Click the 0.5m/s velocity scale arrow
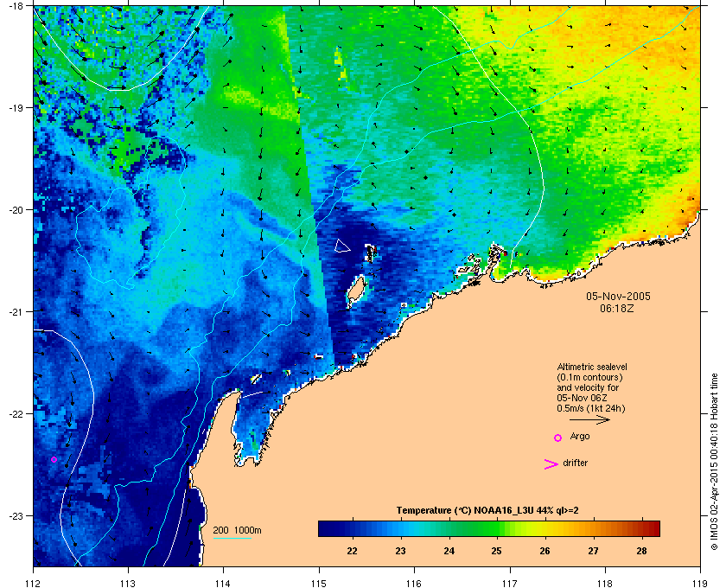 [x=589, y=420]
